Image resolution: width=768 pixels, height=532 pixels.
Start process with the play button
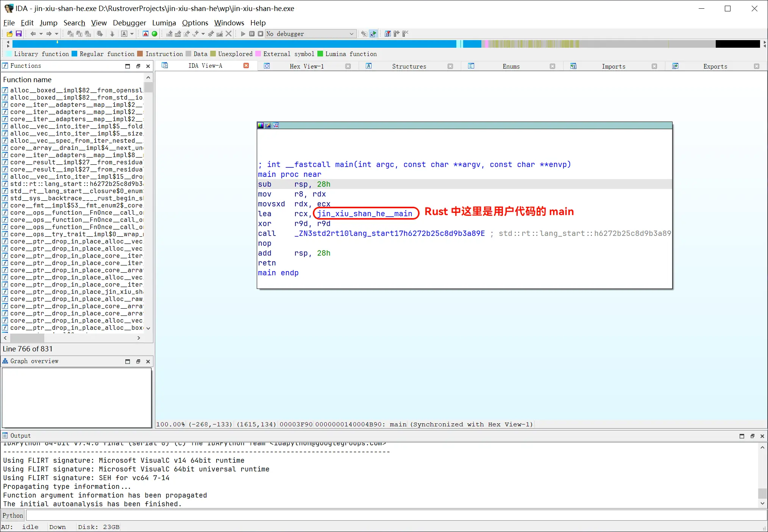243,34
